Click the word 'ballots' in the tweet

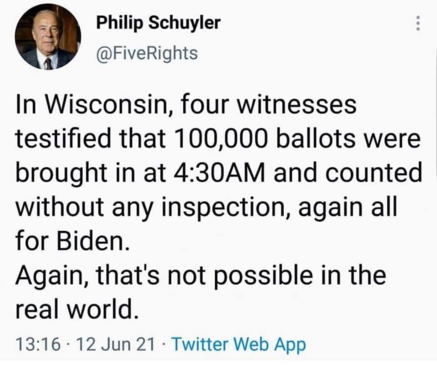point(316,139)
